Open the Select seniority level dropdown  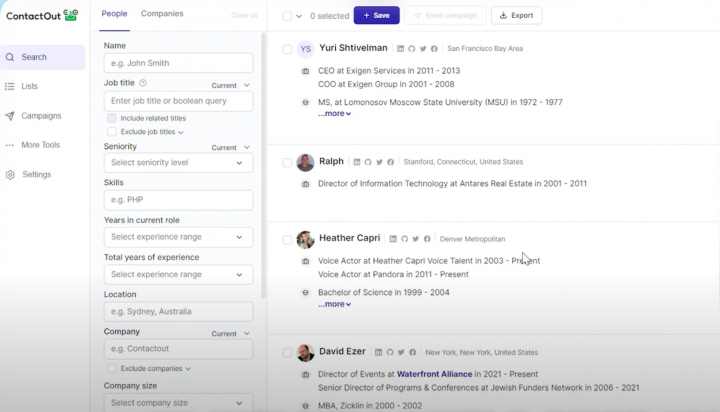coord(178,163)
